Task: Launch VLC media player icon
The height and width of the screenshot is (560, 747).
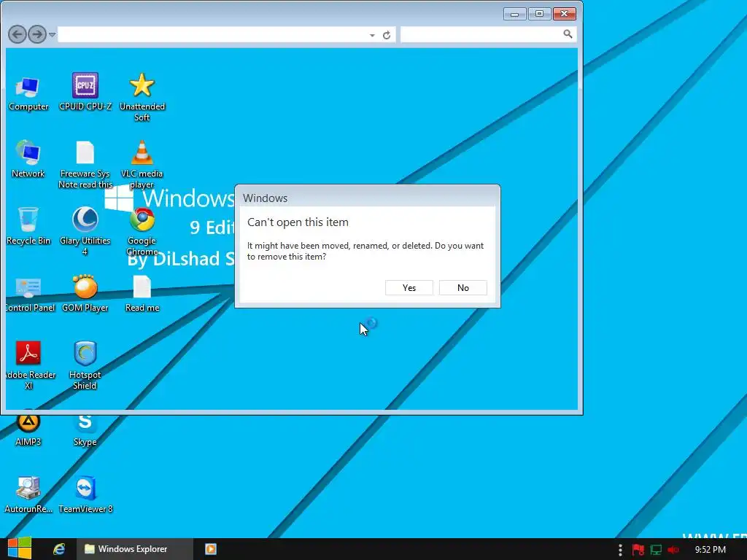Action: pyautogui.click(x=142, y=165)
